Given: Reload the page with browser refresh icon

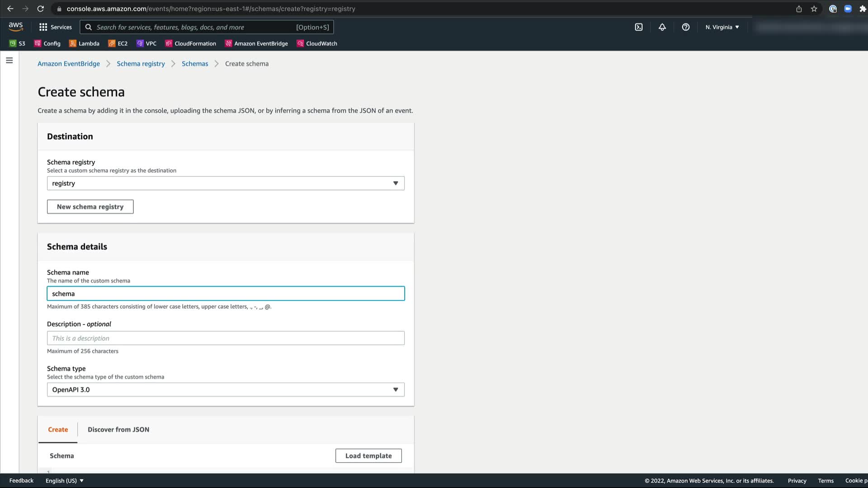Looking at the screenshot, I should [x=40, y=9].
